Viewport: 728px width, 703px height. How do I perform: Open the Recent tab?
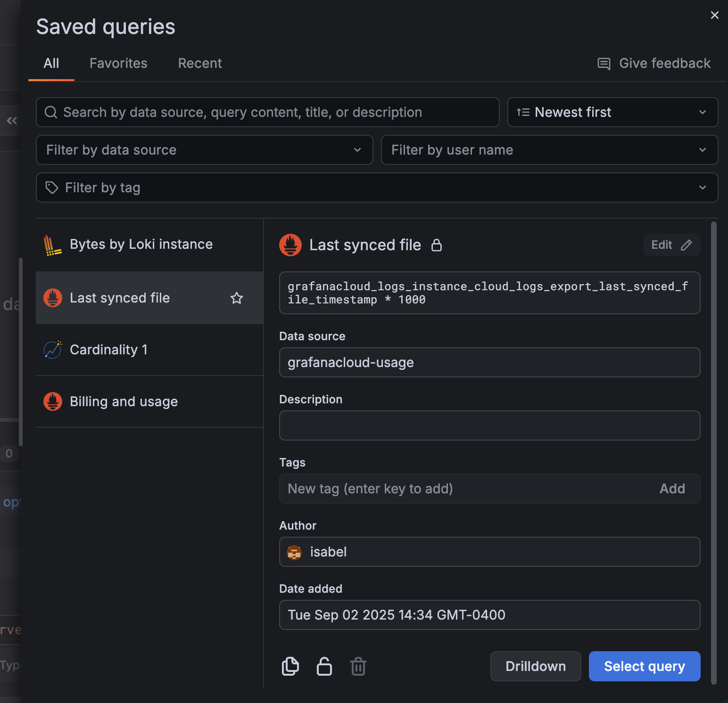(200, 63)
